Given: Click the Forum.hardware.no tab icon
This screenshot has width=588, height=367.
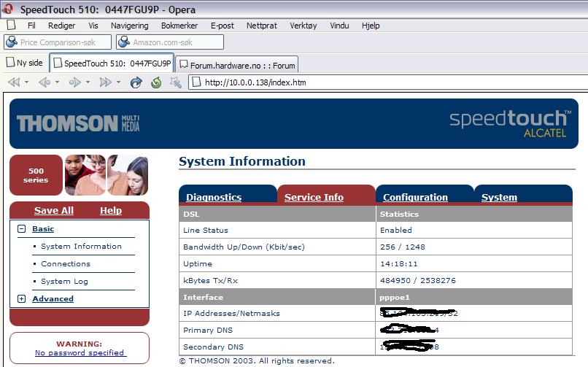Looking at the screenshot, I should pos(183,65).
